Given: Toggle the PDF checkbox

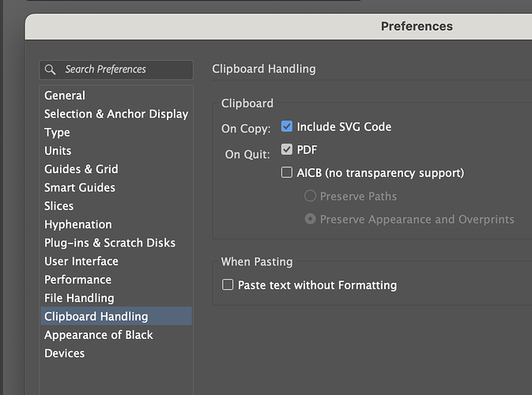Looking at the screenshot, I should pyautogui.click(x=287, y=149).
